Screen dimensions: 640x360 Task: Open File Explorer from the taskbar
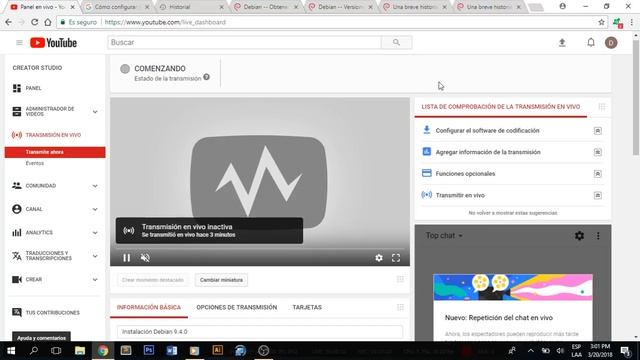click(80, 351)
